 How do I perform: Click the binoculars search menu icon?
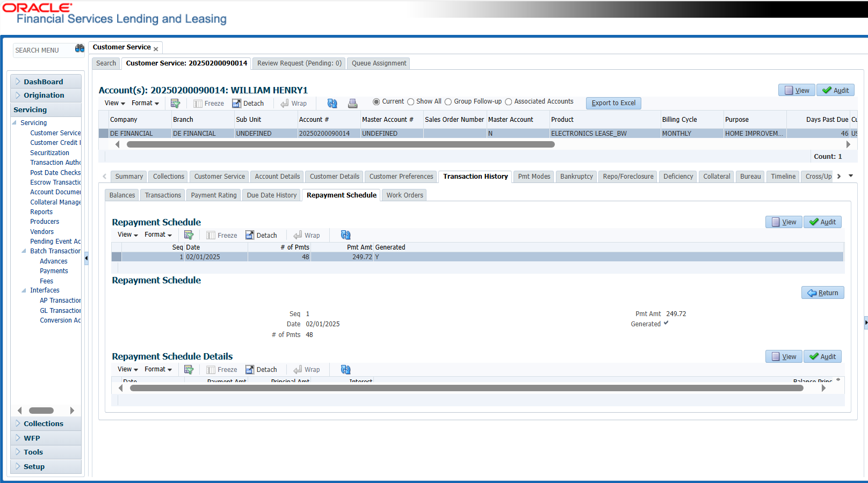point(79,48)
